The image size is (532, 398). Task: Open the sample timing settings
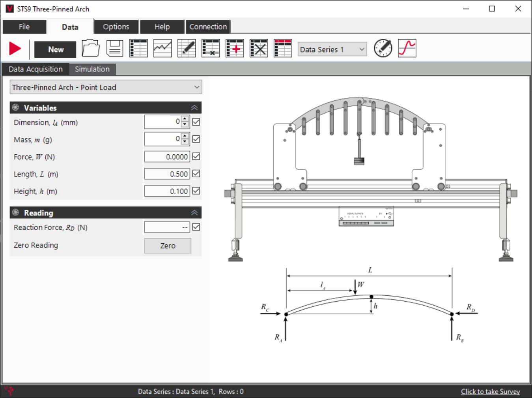click(x=382, y=48)
